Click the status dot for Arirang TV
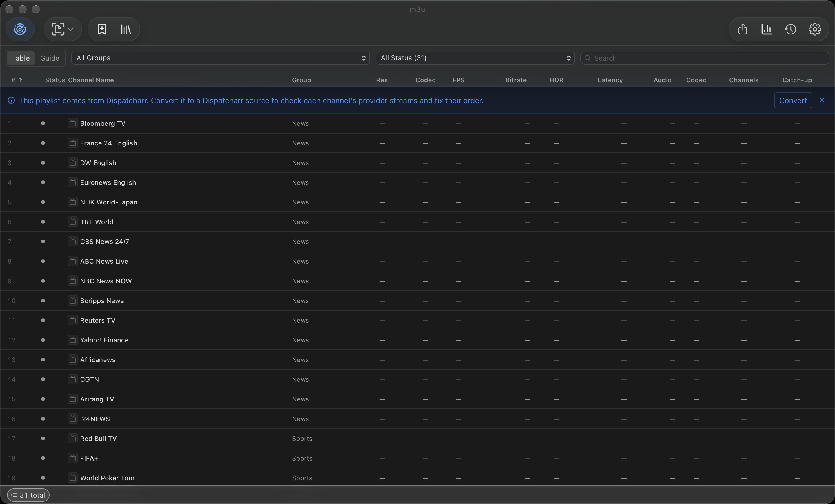The height and width of the screenshot is (504, 835). pyautogui.click(x=43, y=399)
